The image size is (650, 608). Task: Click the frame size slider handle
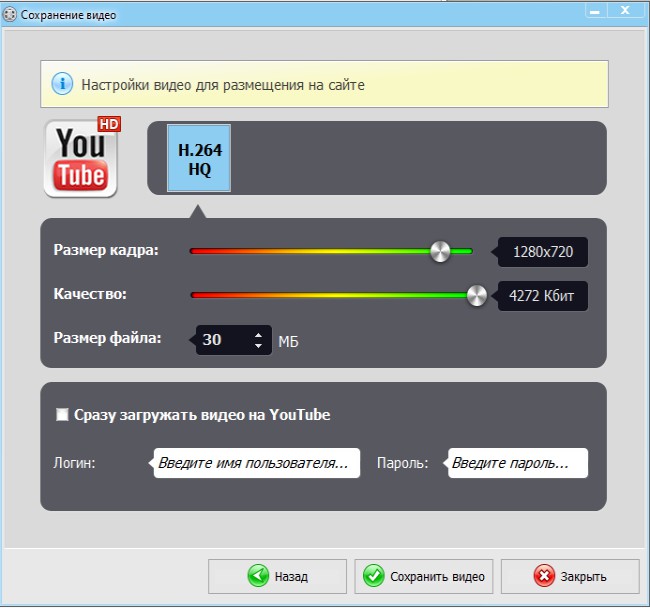(x=440, y=251)
